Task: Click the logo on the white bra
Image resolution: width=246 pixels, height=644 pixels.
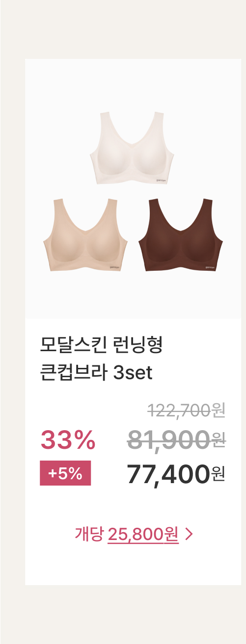Action: coord(162,180)
